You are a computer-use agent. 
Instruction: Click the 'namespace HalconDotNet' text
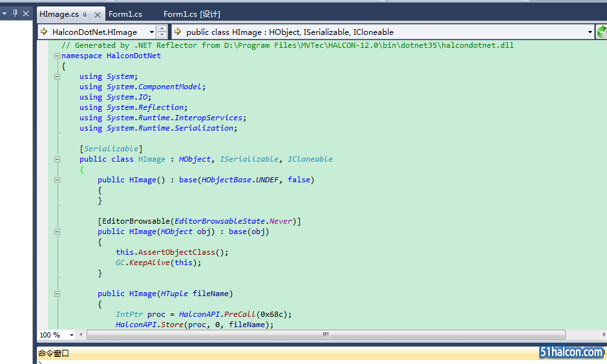tap(111, 56)
